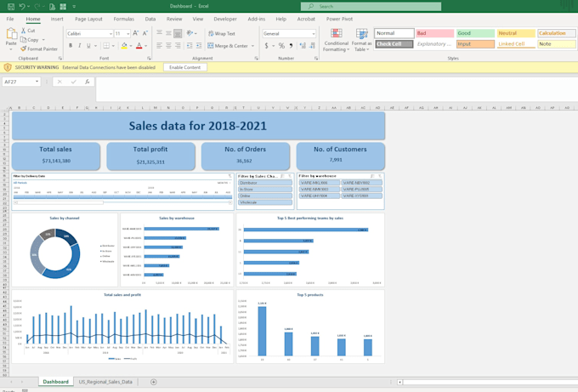This screenshot has height=392, width=578.
Task: Click the Paste clipboard icon
Action: [11, 34]
